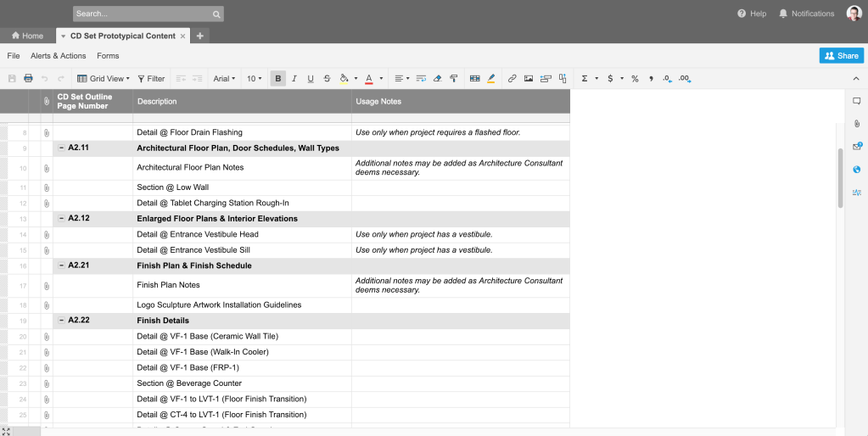Toggle strikethrough formatting
The height and width of the screenshot is (436, 868).
[327, 79]
